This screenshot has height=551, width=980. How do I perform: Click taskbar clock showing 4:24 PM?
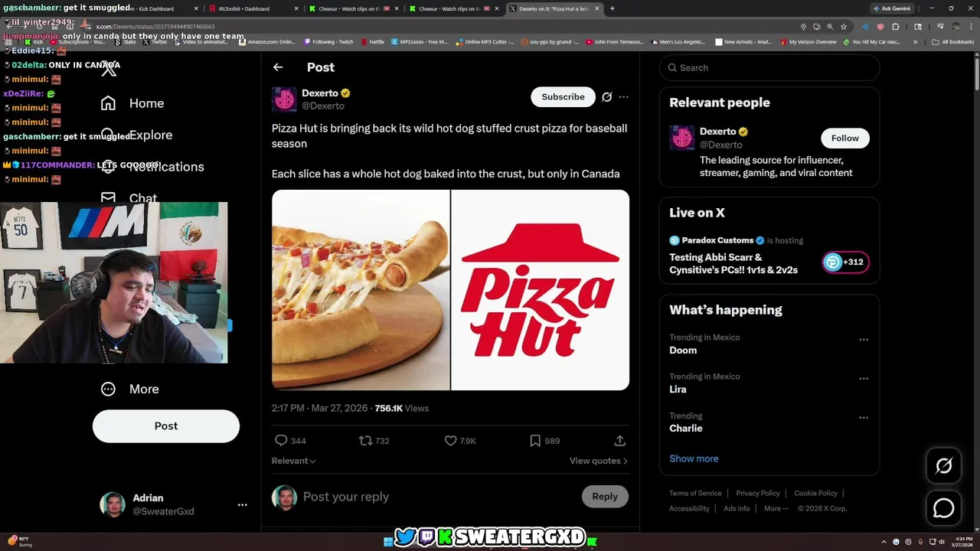coord(963,542)
